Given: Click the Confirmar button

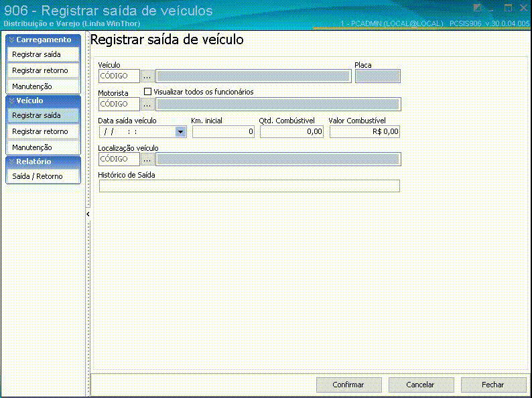Looking at the screenshot, I should coord(349,385).
